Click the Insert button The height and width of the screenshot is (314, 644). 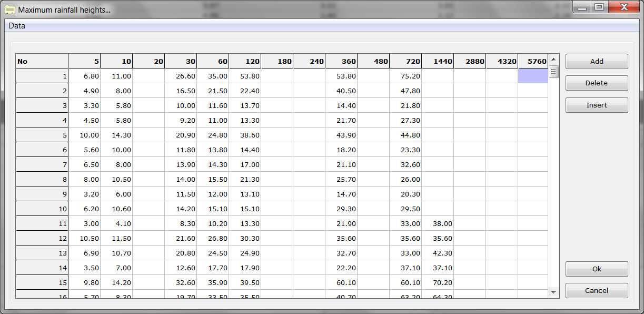pos(596,105)
